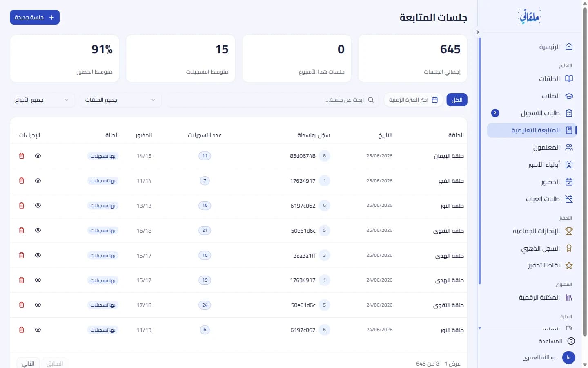This screenshot has width=588, height=368.
Task: Delete the حلقة الإيمان session row
Action: point(22,156)
